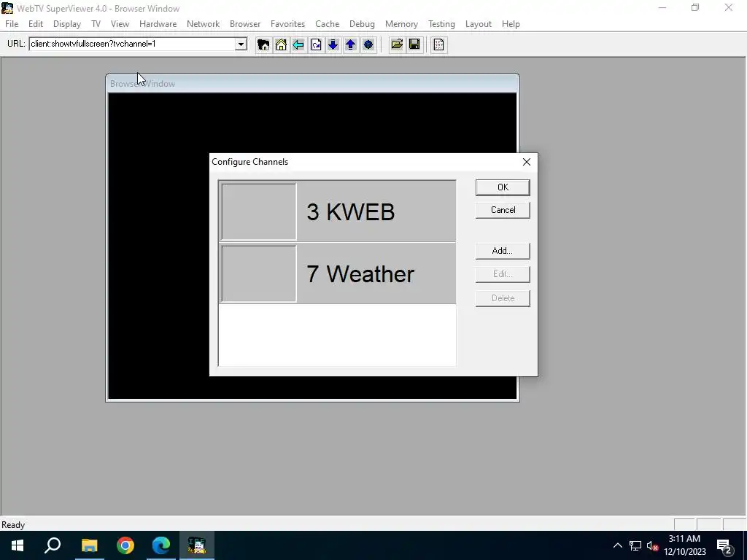Open the Hardware menu
747x560 pixels.
tap(158, 24)
